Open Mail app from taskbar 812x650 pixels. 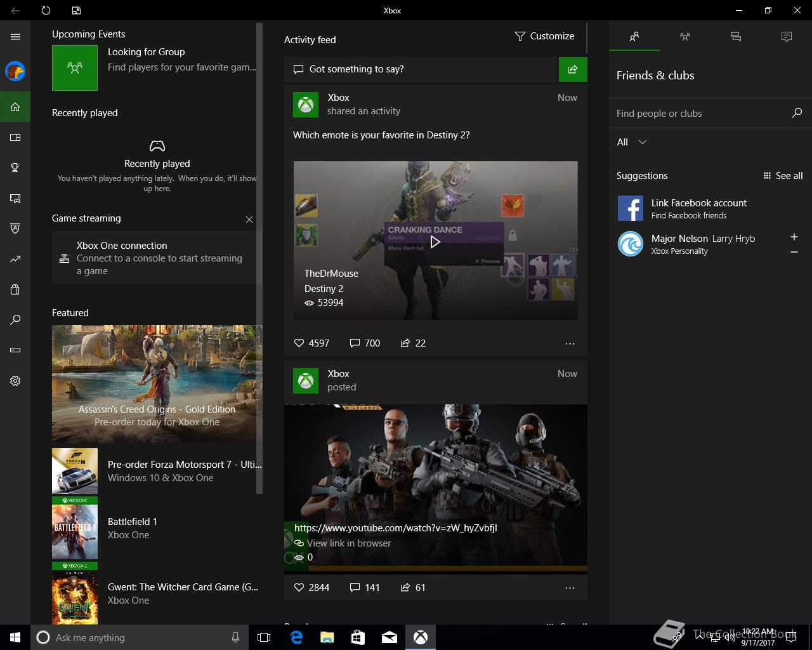pyautogui.click(x=390, y=637)
